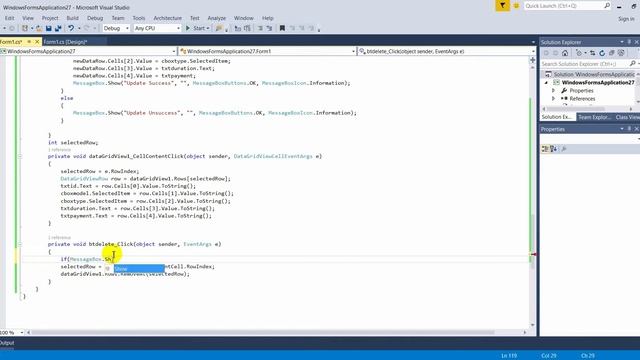Screen dimensions: 640x360
Task: Click the Property Pages wrench icon
Action: [x=564, y=149]
